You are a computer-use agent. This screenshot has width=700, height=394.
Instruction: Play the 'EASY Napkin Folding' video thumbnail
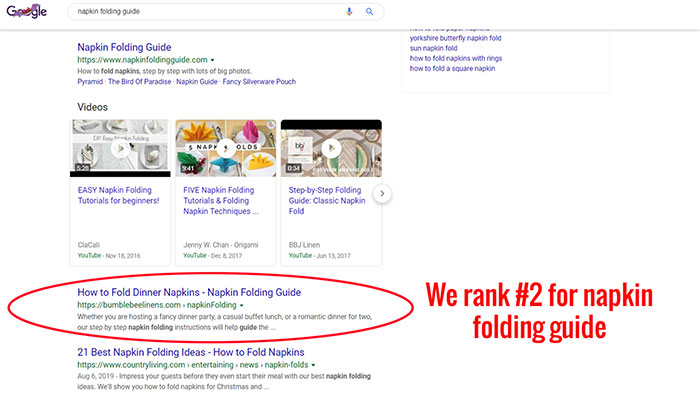pos(120,148)
